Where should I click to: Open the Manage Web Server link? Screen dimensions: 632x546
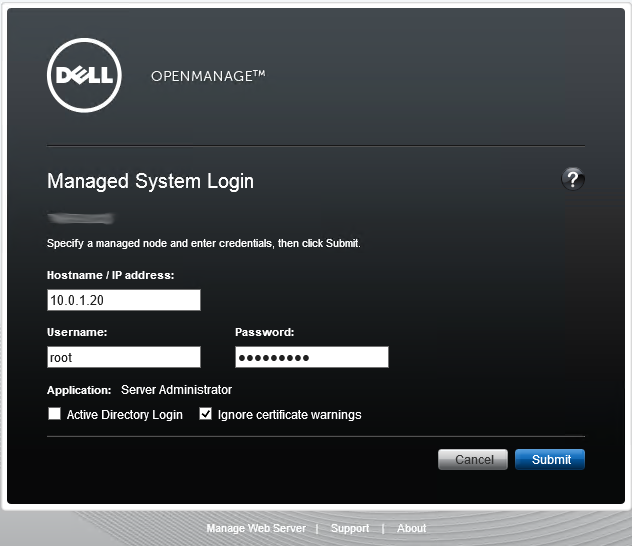click(x=256, y=528)
